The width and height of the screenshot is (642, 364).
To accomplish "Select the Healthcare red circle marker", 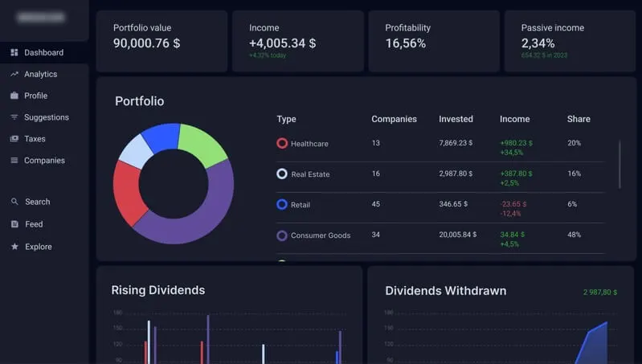I will [282, 144].
